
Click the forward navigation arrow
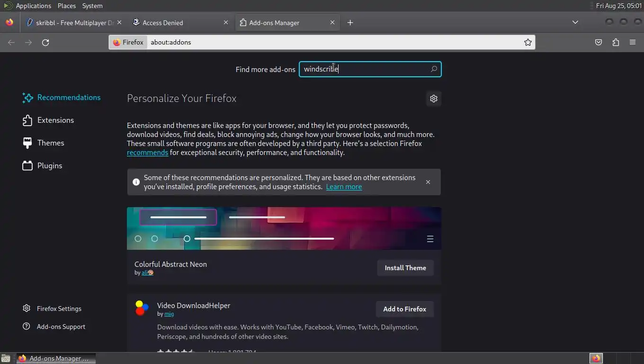point(28,42)
